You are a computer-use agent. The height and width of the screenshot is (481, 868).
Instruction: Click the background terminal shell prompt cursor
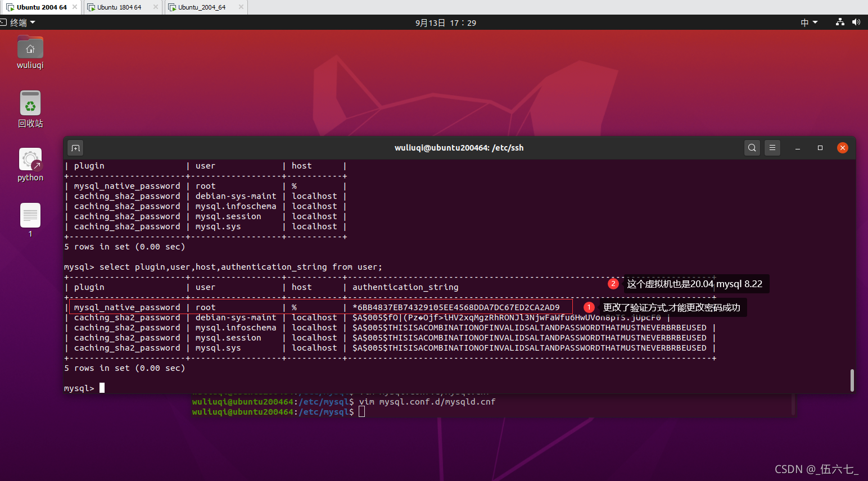click(x=361, y=411)
